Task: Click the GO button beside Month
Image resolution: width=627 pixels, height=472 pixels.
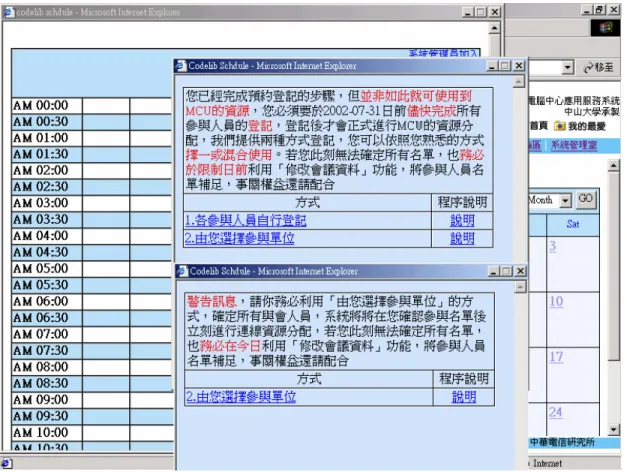Action: tap(585, 199)
